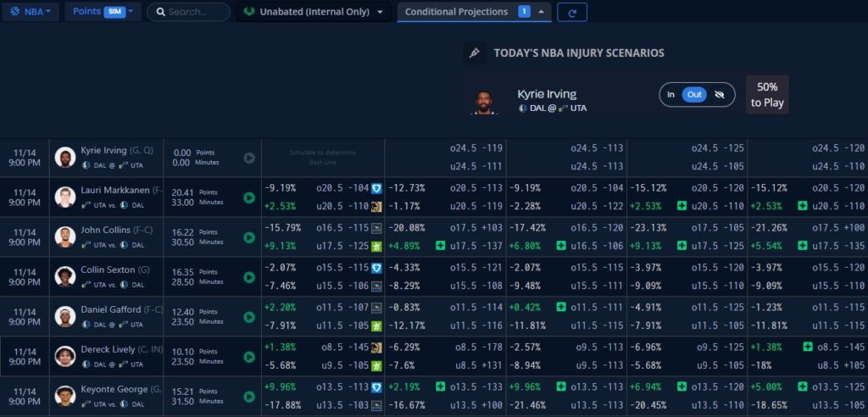Click the -23.13% edge value
Viewport: 868px width, 417px height.
(x=648, y=228)
